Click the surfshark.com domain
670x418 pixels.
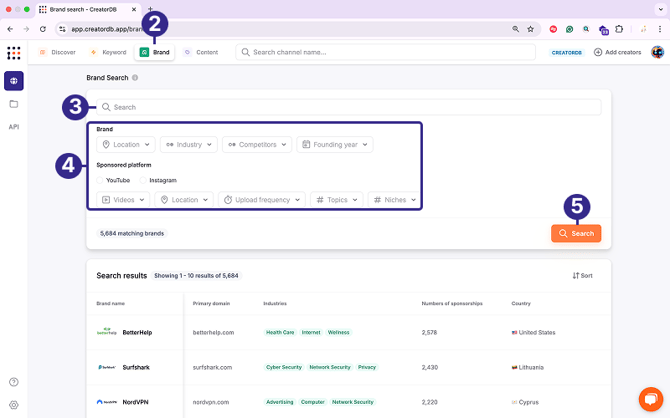click(212, 367)
